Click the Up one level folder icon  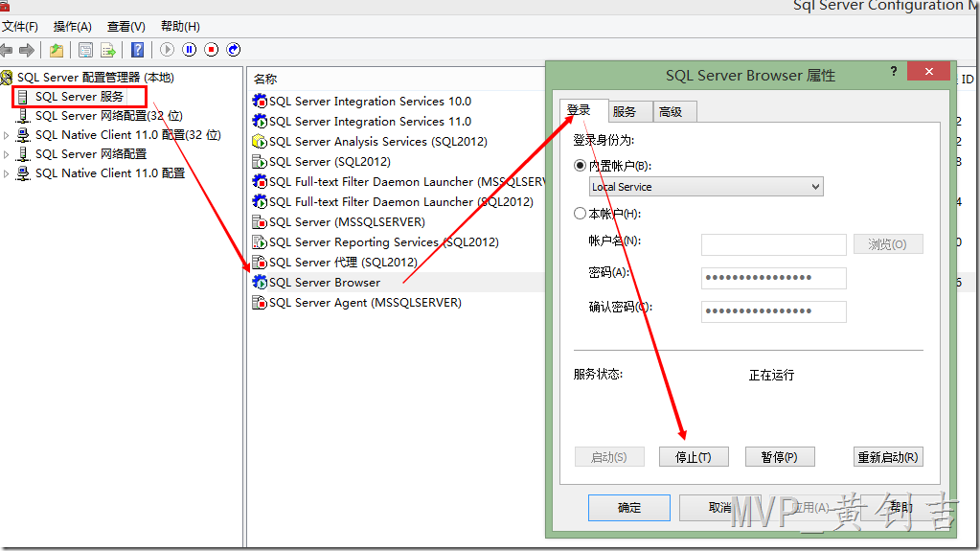(57, 50)
